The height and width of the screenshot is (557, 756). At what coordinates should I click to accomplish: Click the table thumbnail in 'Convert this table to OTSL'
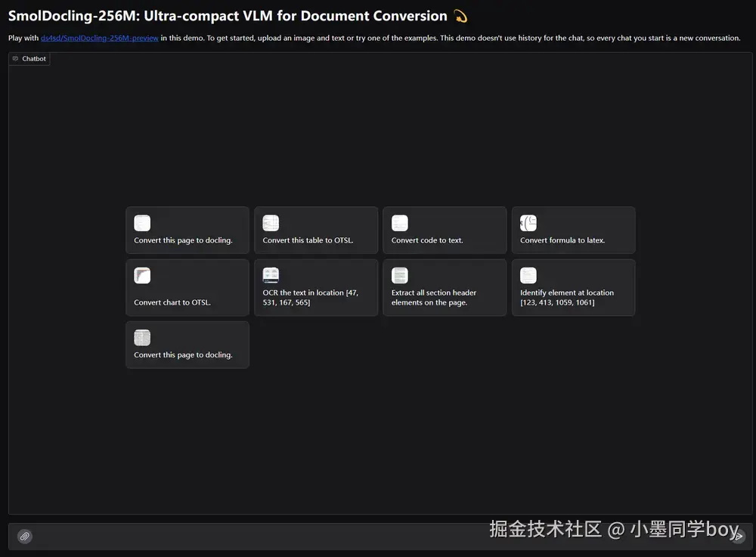coord(271,223)
